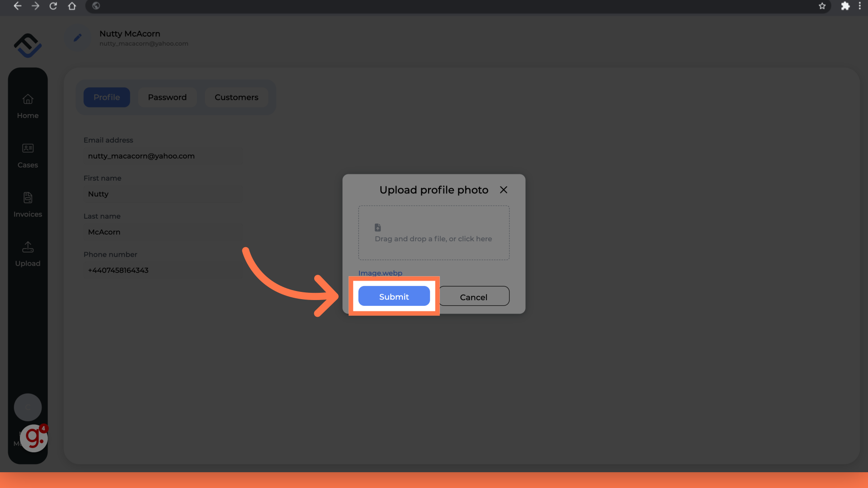The height and width of the screenshot is (488, 868).
Task: Click the Image.webp file link
Action: (380, 273)
